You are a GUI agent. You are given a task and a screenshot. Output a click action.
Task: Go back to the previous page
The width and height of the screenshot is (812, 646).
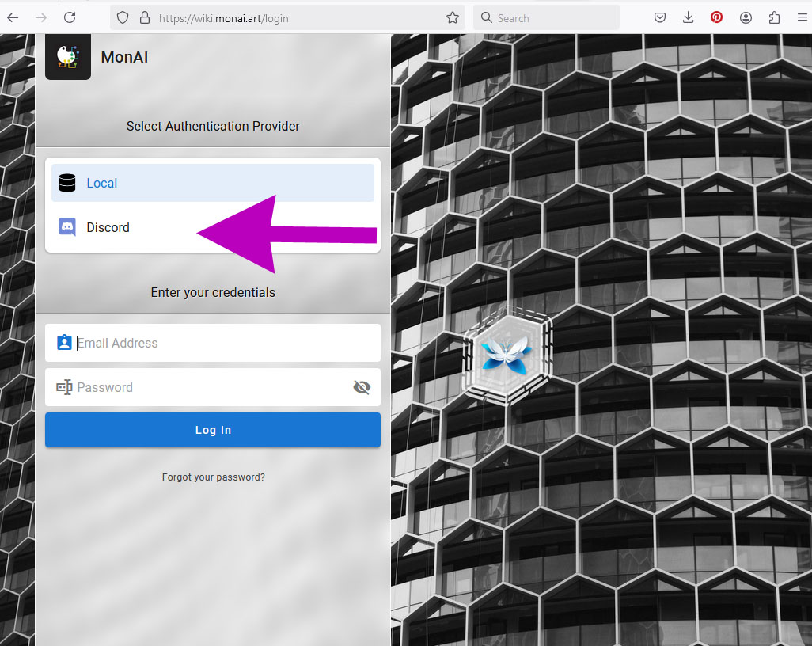point(13,18)
